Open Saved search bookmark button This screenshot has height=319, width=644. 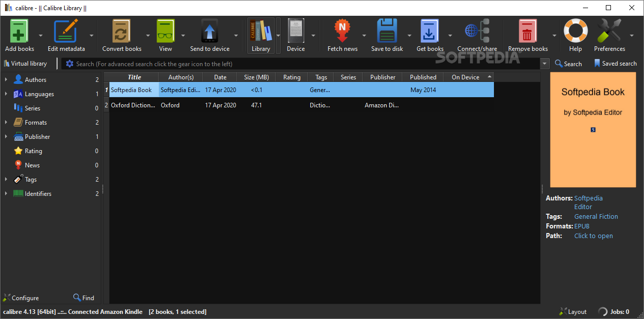615,64
